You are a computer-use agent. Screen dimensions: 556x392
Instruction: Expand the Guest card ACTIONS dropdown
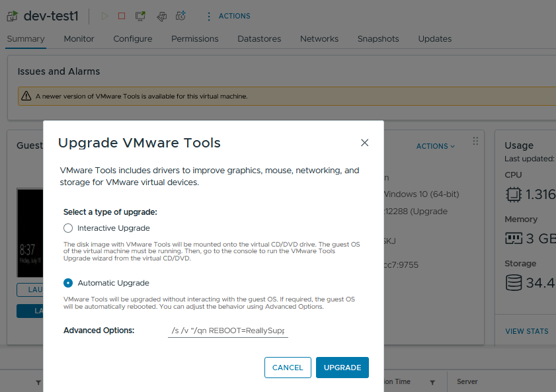click(436, 146)
